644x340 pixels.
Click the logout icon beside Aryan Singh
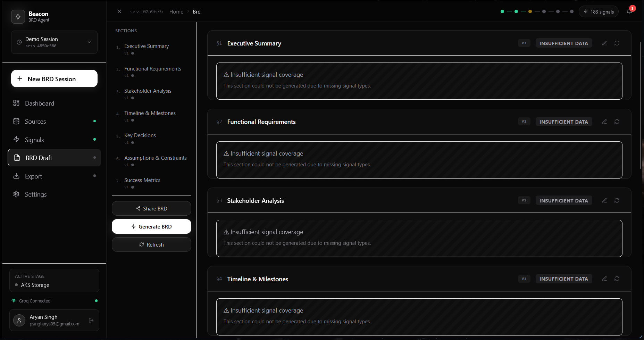(91, 320)
